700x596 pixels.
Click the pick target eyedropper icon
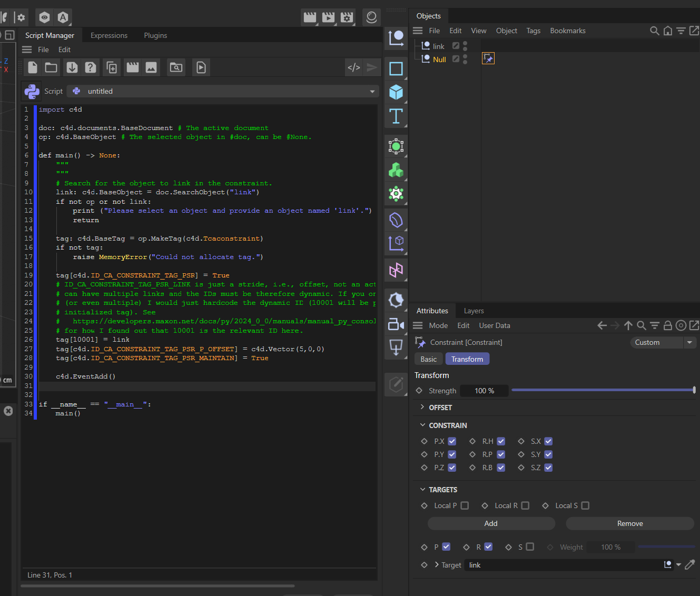689,564
